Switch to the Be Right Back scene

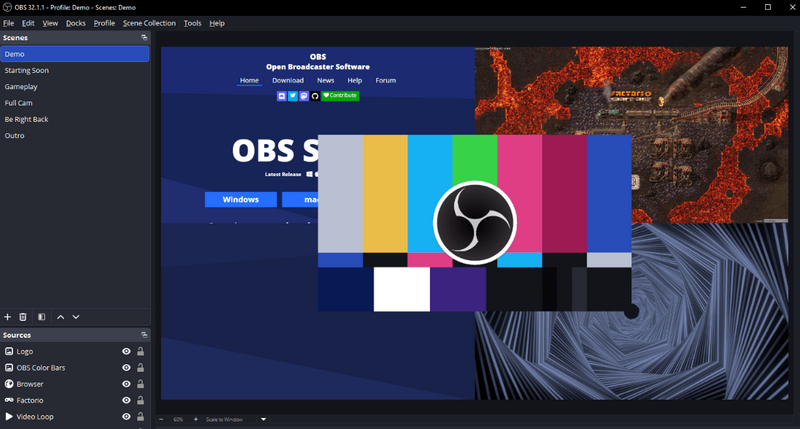pos(74,119)
